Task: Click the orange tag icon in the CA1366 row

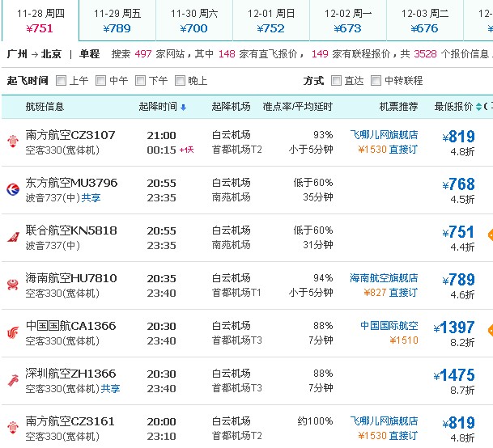Action: click(x=491, y=330)
